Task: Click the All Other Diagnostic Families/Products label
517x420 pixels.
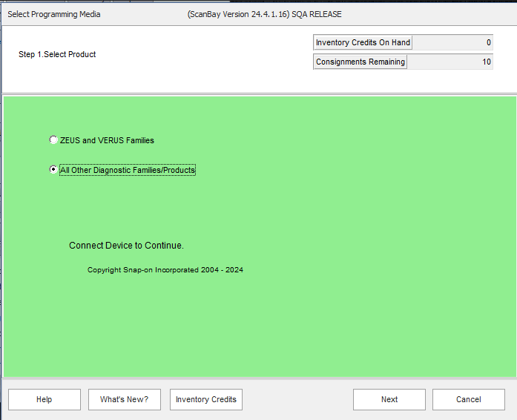Action: click(x=127, y=170)
